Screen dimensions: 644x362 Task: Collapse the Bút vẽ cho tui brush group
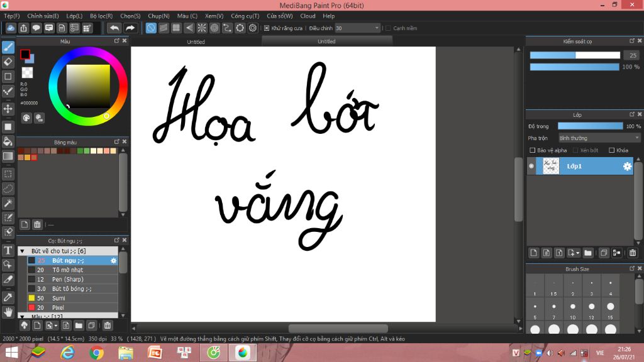(23, 251)
